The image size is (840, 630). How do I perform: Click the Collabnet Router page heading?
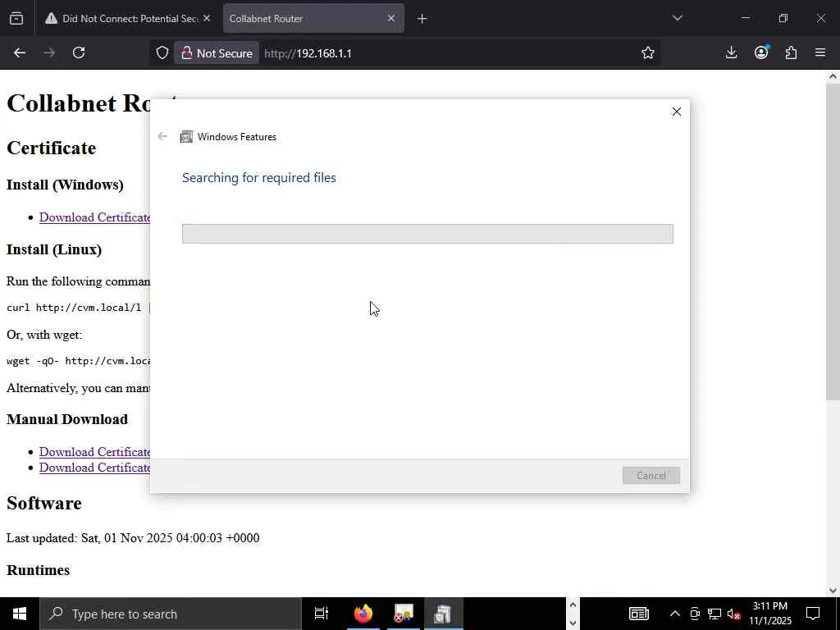78,103
